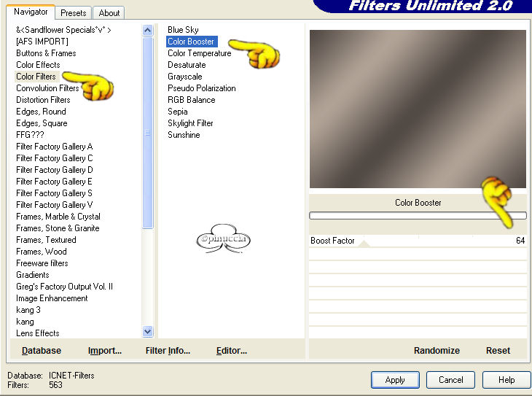Select Filter Factory Gallery D

click(x=54, y=170)
